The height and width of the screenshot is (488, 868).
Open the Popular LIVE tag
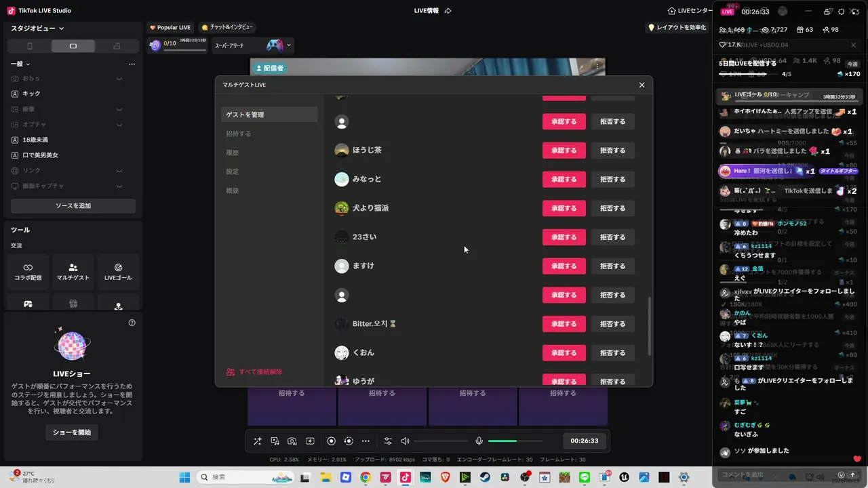click(x=170, y=28)
